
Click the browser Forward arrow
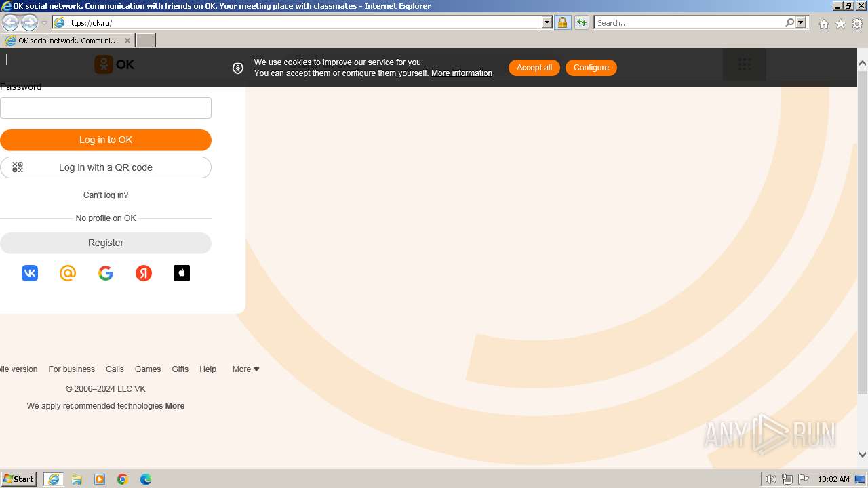(29, 22)
